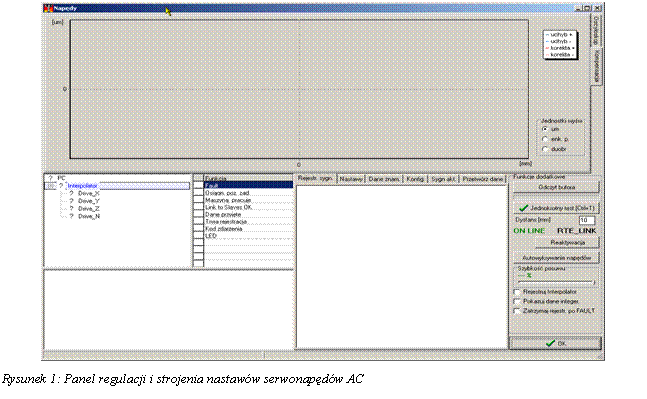647x399 pixels.
Task: Click green checkmark on the single test button
Action: tap(523, 208)
